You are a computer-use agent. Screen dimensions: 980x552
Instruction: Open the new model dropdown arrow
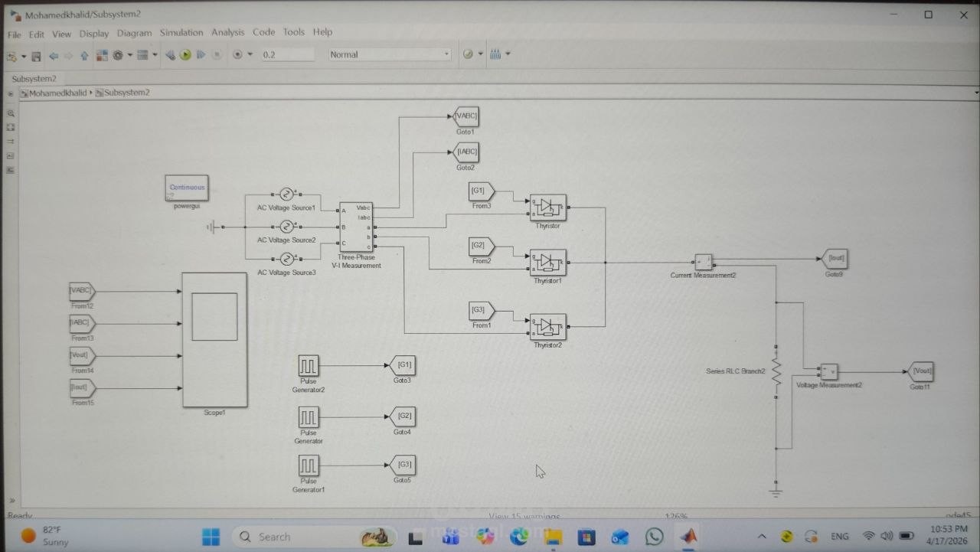point(24,56)
